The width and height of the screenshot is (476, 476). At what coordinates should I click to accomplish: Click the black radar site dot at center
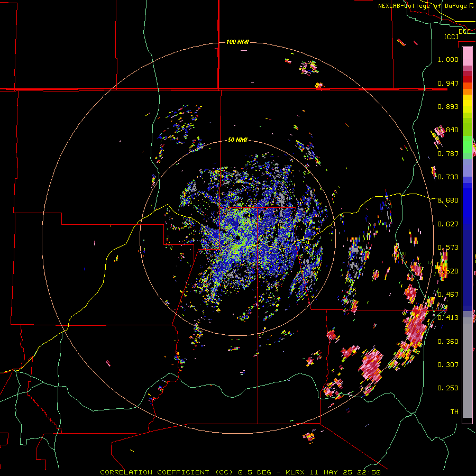237,237
